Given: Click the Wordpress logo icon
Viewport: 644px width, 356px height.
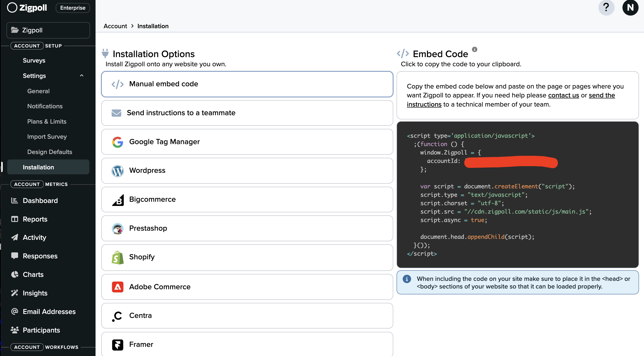Looking at the screenshot, I should (118, 171).
